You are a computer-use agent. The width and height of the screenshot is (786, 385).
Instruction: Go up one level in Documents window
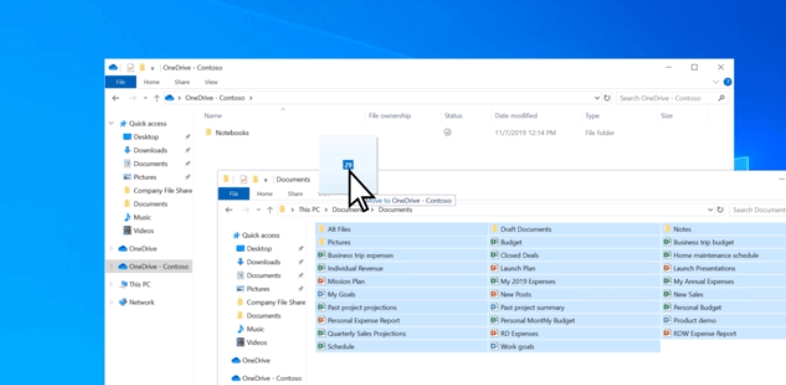270,210
